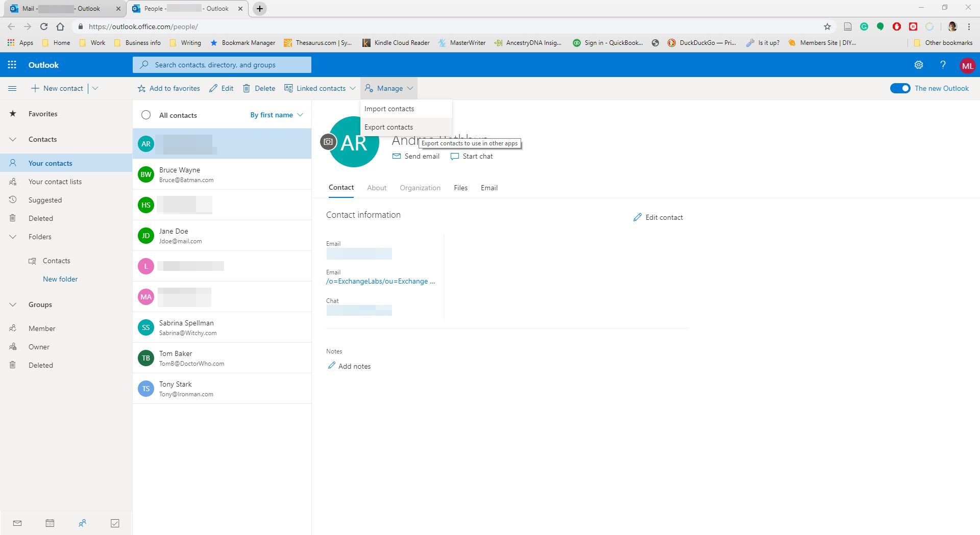Switch to the About tab
This screenshot has width=980, height=535.
click(x=377, y=188)
